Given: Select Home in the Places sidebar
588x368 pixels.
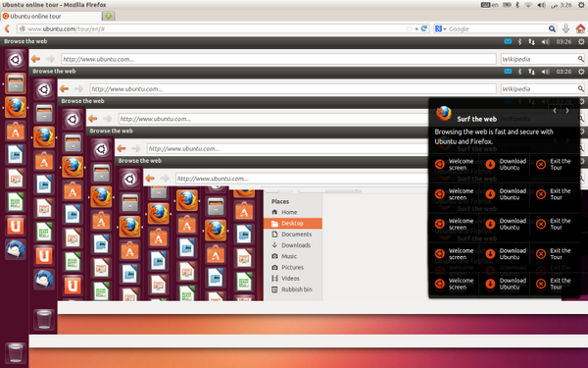Looking at the screenshot, I should click(x=292, y=212).
